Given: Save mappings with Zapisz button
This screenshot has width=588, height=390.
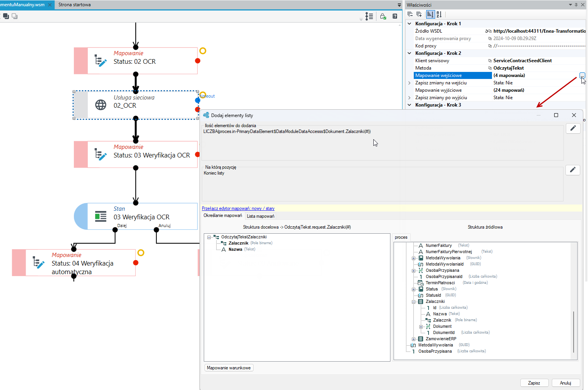Looking at the screenshot, I should [x=534, y=383].
